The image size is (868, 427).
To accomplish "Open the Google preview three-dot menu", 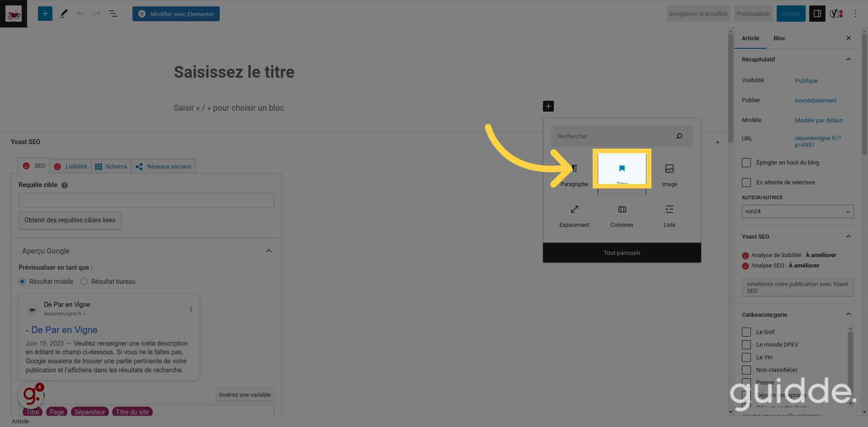I will tap(191, 309).
